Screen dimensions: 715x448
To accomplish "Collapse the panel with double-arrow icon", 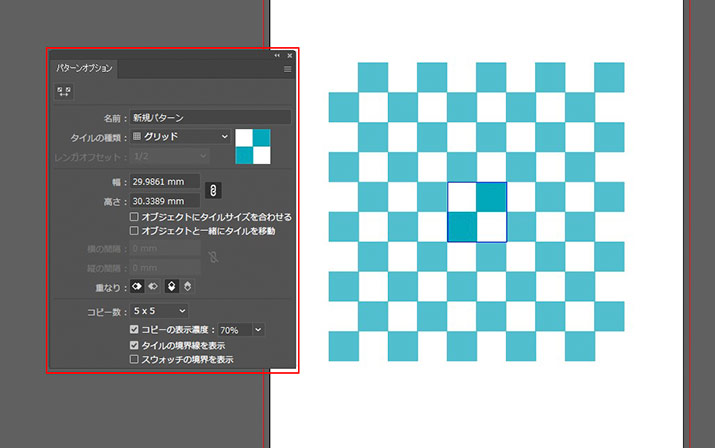I will 277,55.
